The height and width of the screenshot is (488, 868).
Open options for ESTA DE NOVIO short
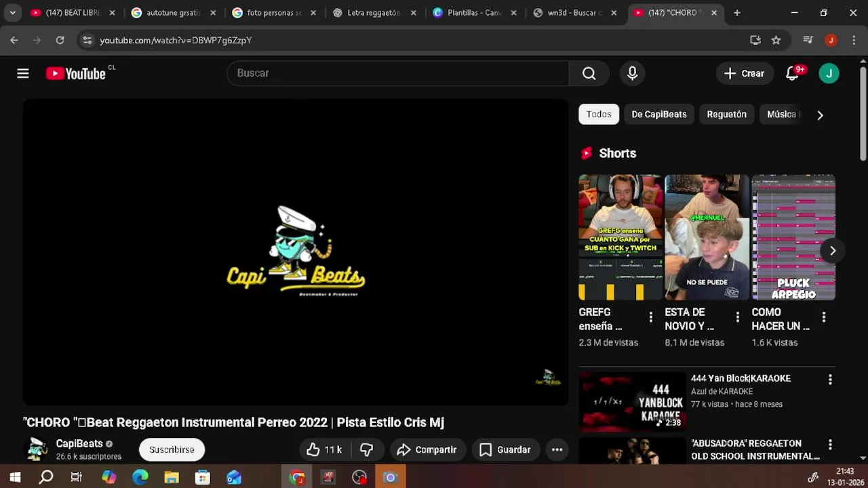click(737, 317)
